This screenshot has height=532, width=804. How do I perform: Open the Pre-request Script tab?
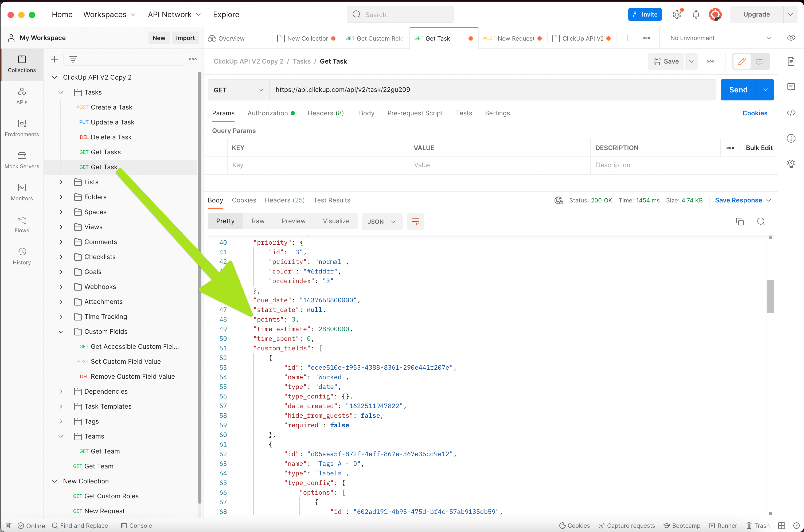point(415,113)
